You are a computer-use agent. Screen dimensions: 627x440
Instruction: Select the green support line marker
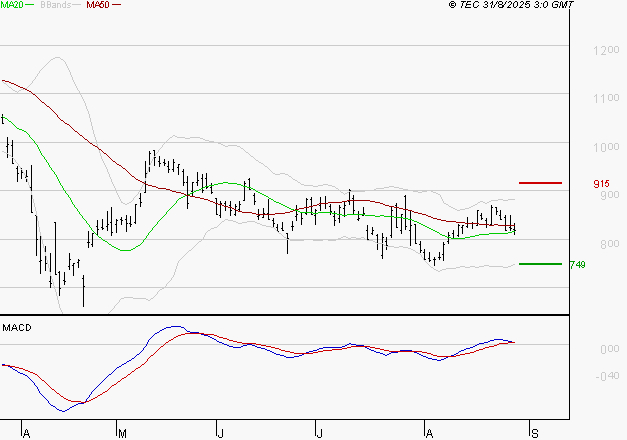[540, 264]
